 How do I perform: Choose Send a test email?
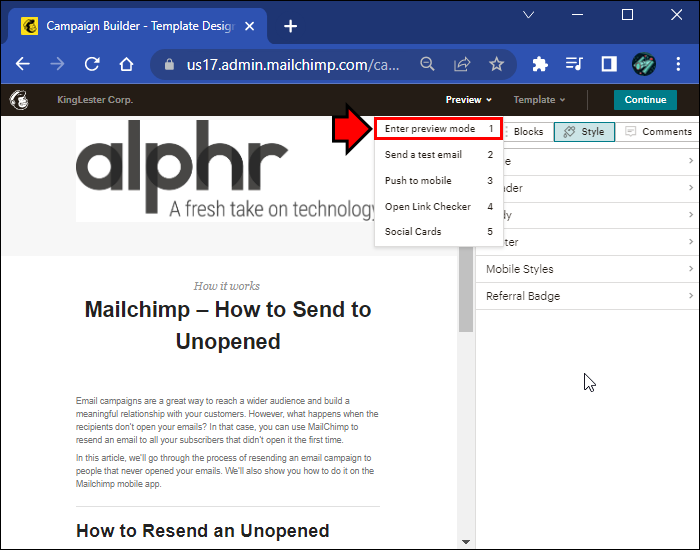tap(439, 154)
